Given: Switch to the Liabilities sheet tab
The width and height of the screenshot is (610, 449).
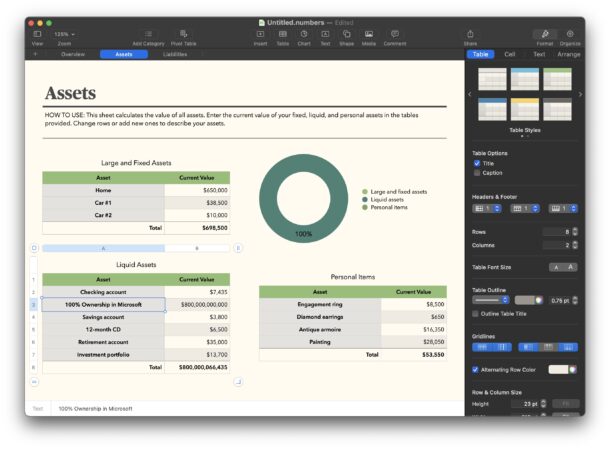Looking at the screenshot, I should (174, 54).
